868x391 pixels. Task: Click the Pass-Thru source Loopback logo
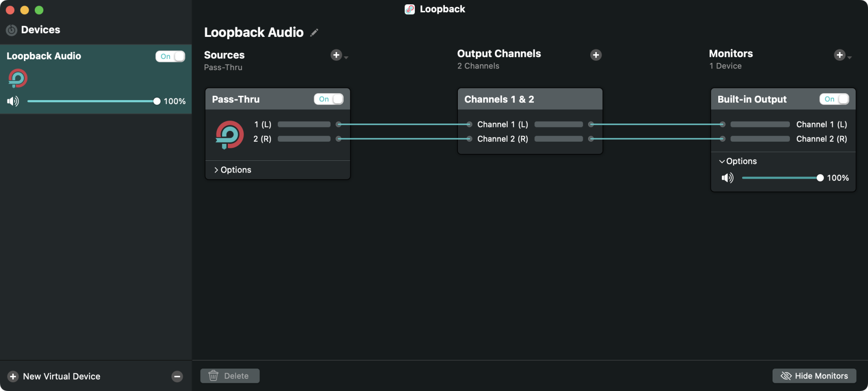point(230,135)
